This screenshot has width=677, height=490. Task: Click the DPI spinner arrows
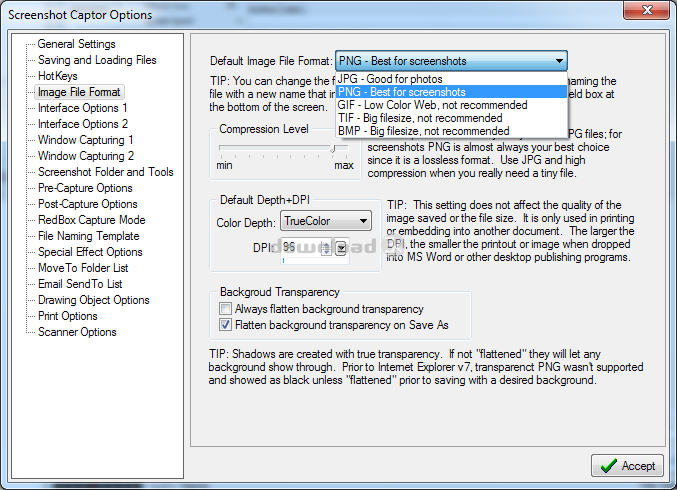pyautogui.click(x=326, y=248)
